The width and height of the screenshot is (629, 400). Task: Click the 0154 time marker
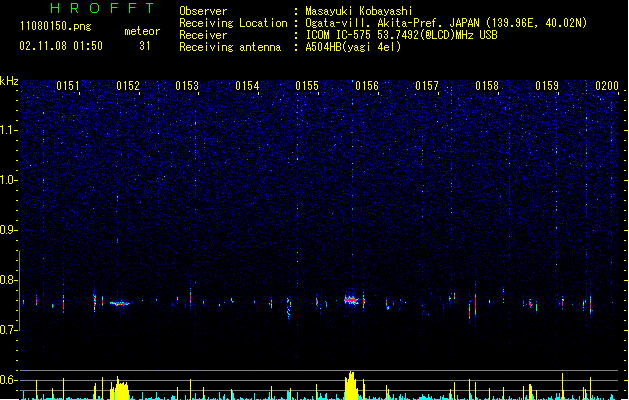click(247, 86)
